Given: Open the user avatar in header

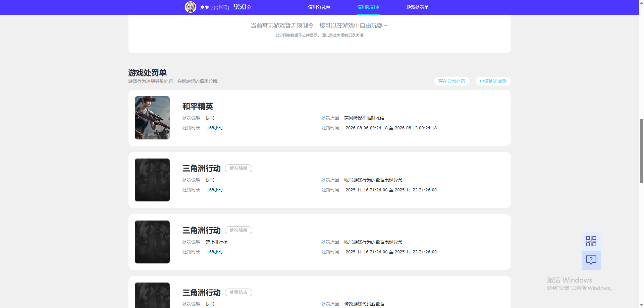Looking at the screenshot, I should pyautogui.click(x=191, y=7).
